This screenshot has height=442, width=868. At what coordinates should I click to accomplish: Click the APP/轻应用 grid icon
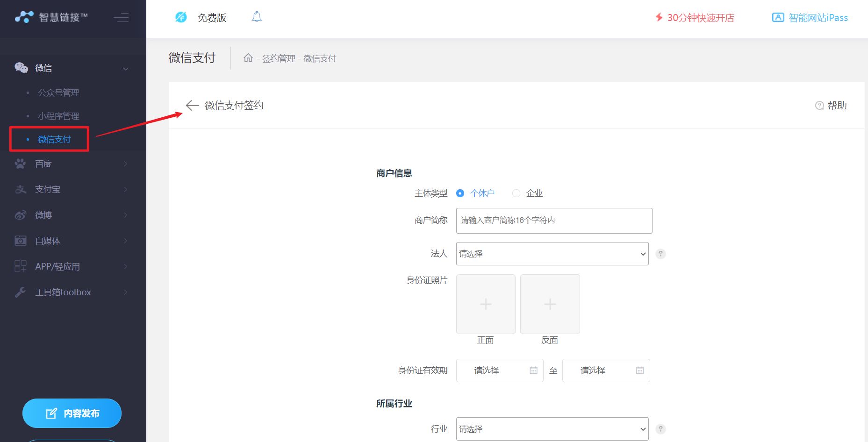tap(21, 266)
